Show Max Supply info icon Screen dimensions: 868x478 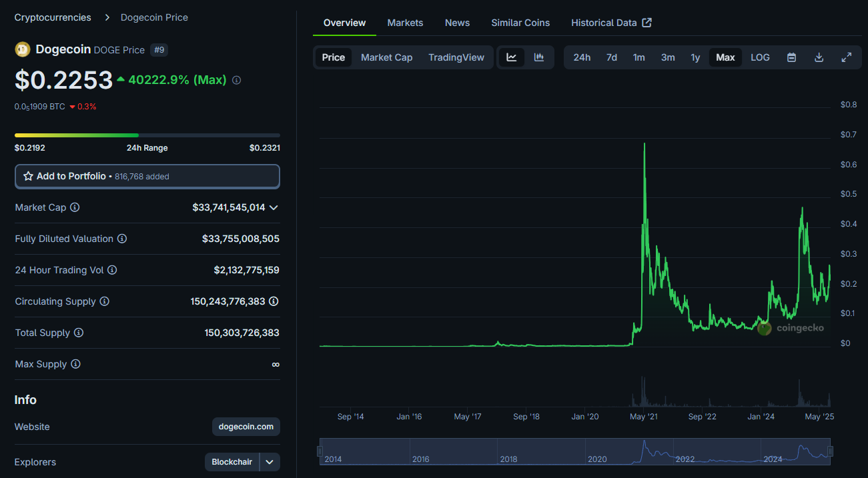pos(75,364)
